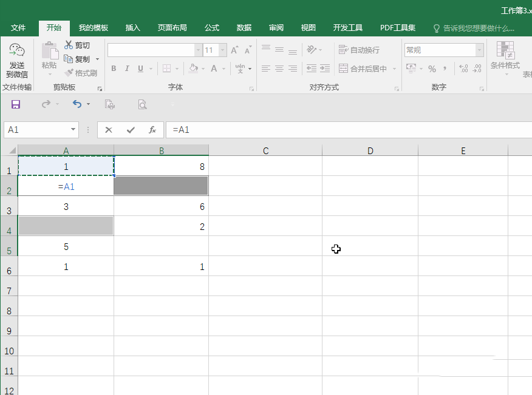This screenshot has height=395, width=532.
Task: Click the Redo arrow icon
Action: point(46,104)
